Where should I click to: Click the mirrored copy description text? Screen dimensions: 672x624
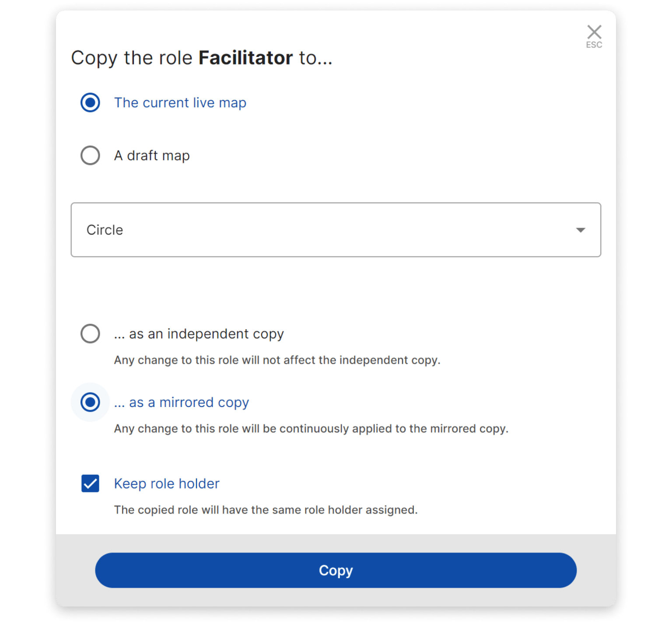pyautogui.click(x=311, y=429)
